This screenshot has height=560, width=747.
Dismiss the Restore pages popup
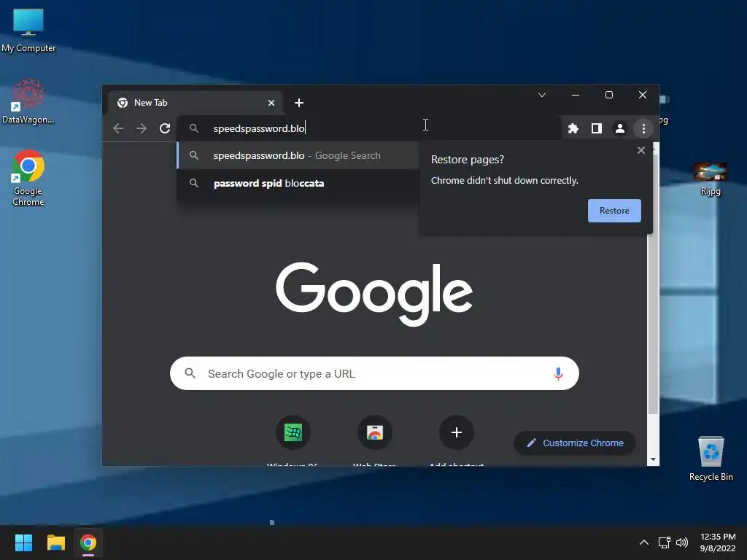pos(640,150)
